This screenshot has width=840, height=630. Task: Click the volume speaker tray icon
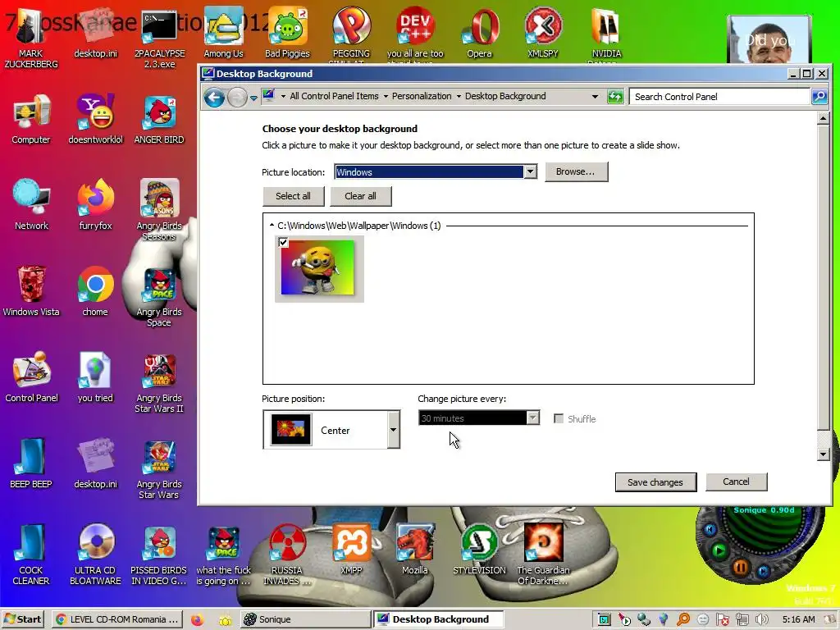tap(761, 619)
